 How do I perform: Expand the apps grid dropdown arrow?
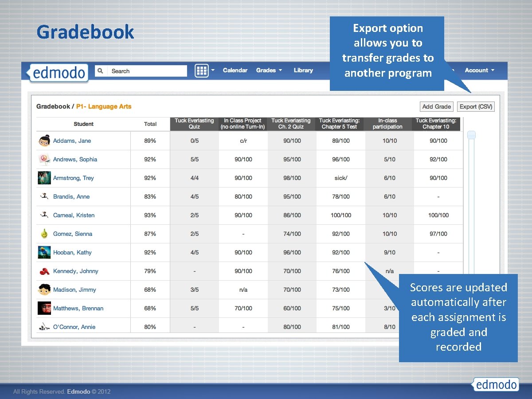[212, 70]
